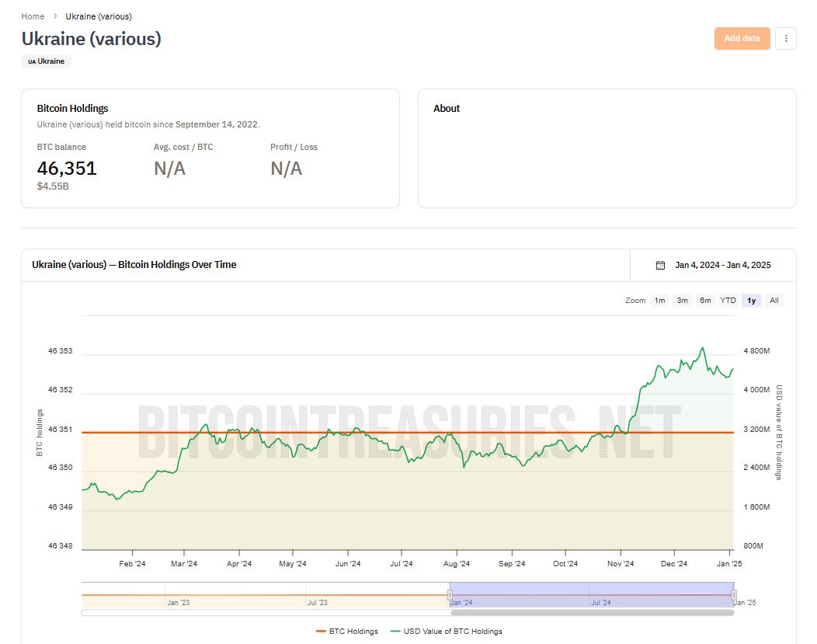Select the All zoom option
Screen dimensions: 817x644
coord(774,301)
